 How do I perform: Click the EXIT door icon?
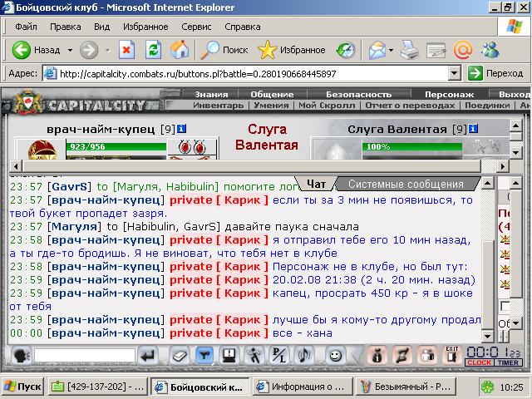[x=451, y=355]
